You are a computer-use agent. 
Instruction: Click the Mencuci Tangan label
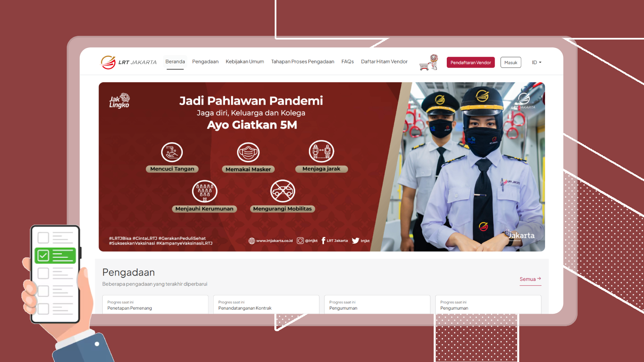tap(172, 169)
